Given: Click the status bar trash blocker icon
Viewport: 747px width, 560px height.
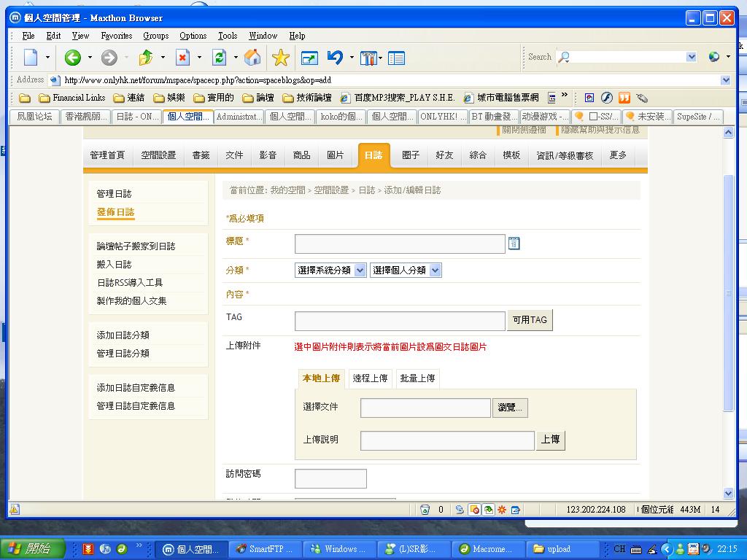Looking at the screenshot, I should click(425, 510).
